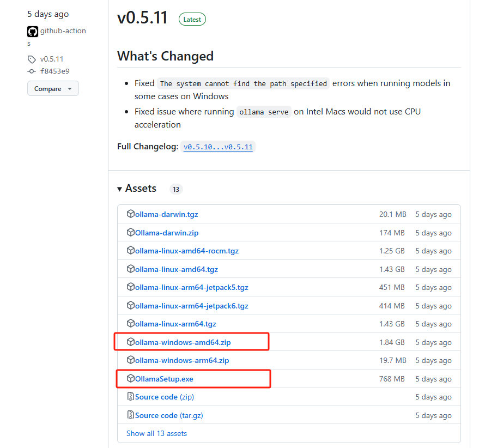Open the Compare dropdown
479x448 pixels.
pyautogui.click(x=53, y=89)
